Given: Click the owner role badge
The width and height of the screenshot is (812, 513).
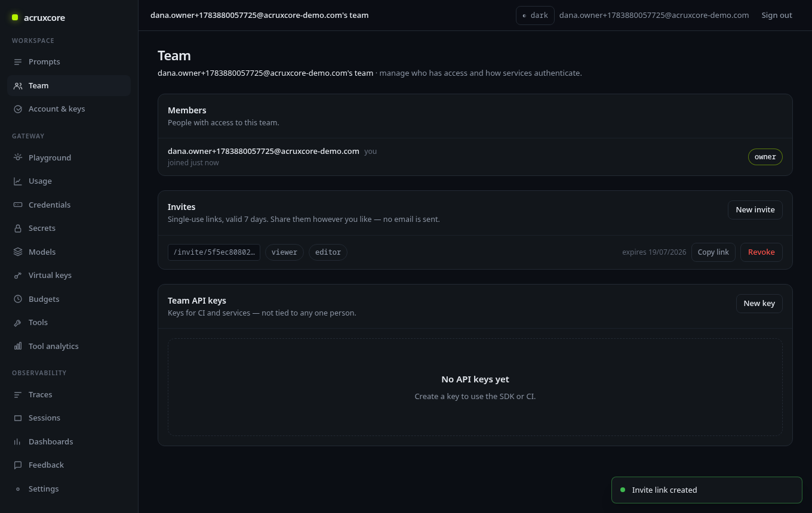Looking at the screenshot, I should point(765,157).
